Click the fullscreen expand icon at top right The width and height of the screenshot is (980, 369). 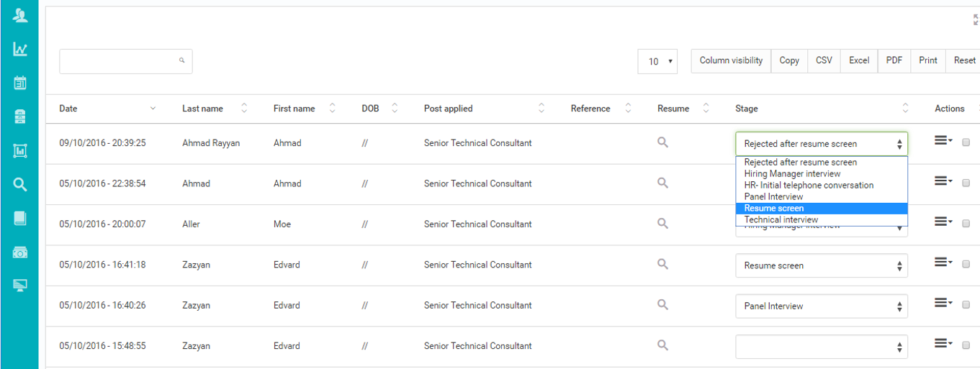click(976, 20)
